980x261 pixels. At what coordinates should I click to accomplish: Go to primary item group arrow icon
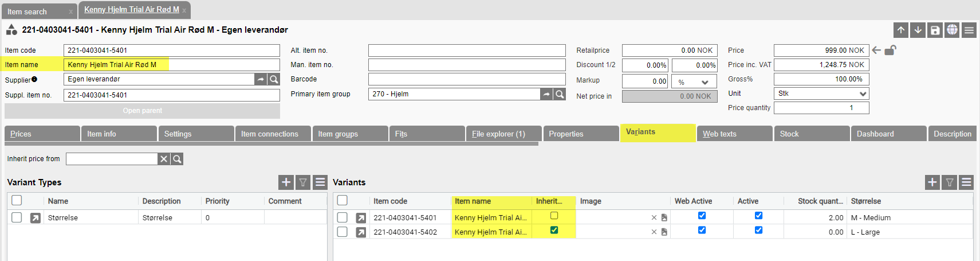pos(546,94)
